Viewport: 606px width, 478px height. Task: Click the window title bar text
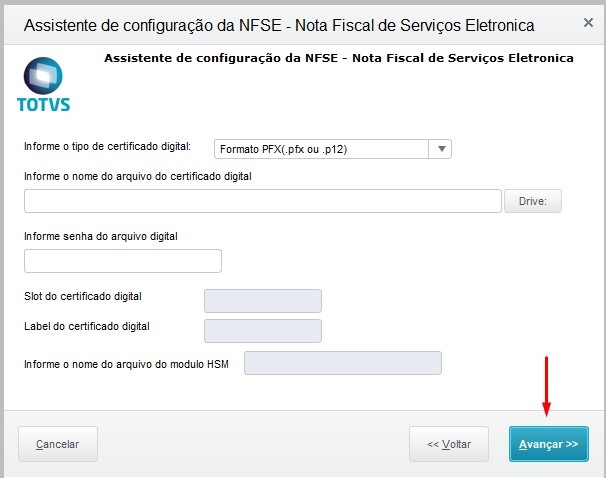(278, 24)
